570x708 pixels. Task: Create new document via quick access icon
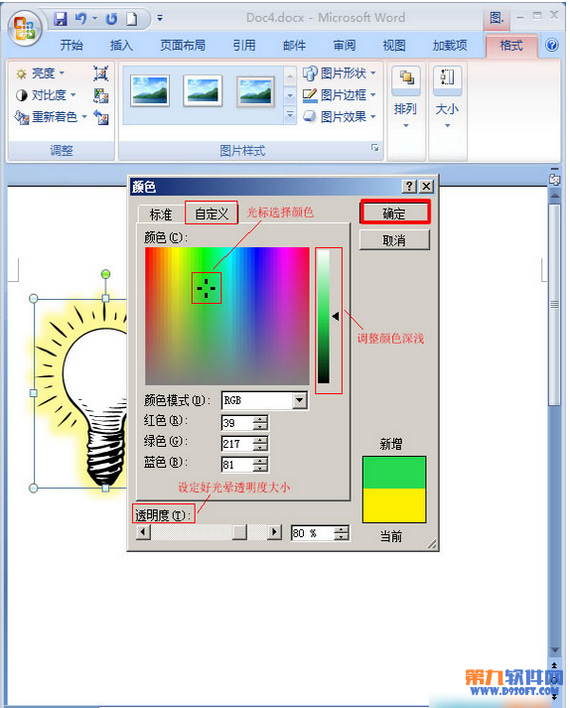coord(131,19)
